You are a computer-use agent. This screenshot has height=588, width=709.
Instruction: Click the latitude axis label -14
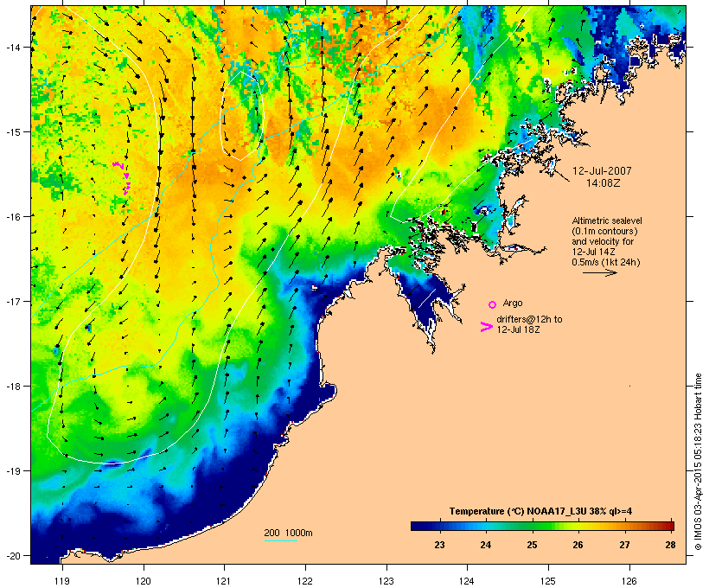point(13,47)
